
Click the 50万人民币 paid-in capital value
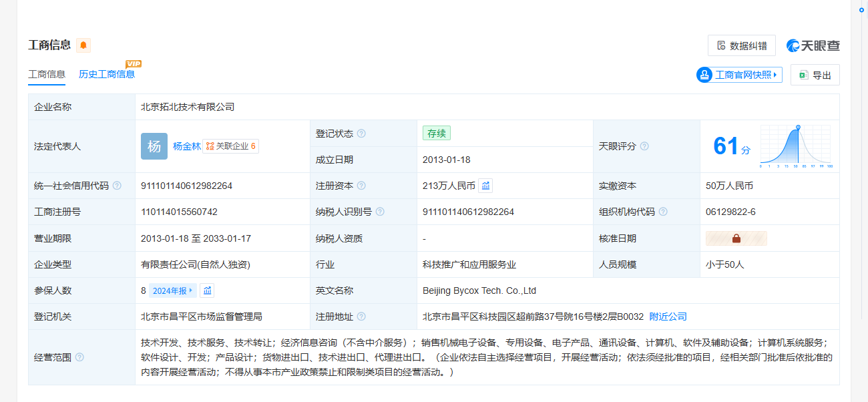pos(729,186)
